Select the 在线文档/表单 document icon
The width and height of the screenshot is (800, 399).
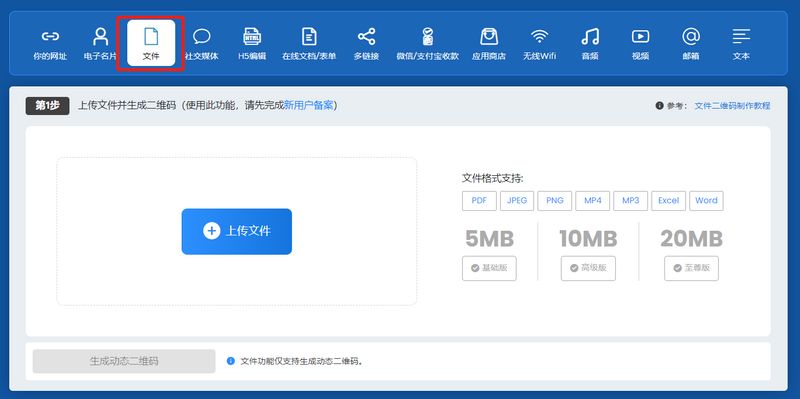tap(309, 36)
